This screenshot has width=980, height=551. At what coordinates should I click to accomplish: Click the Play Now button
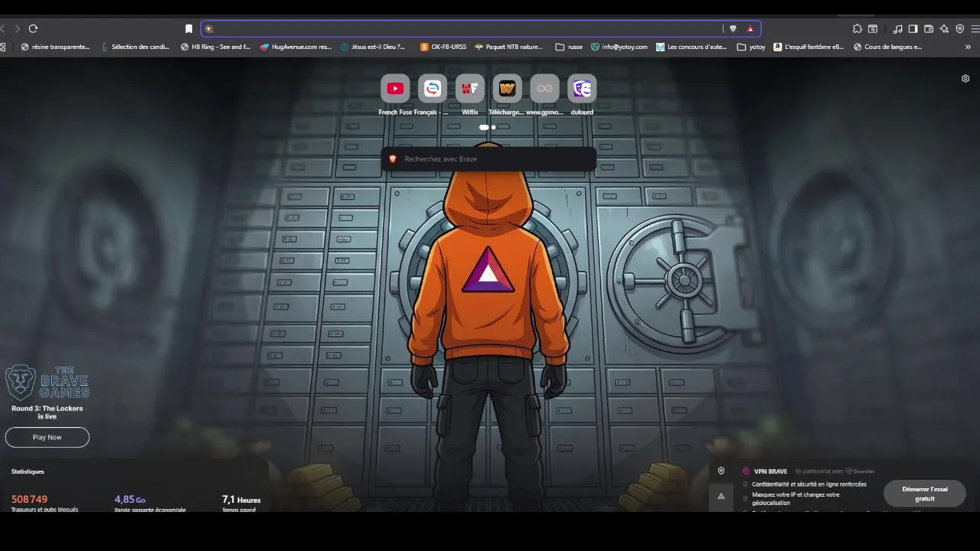47,437
